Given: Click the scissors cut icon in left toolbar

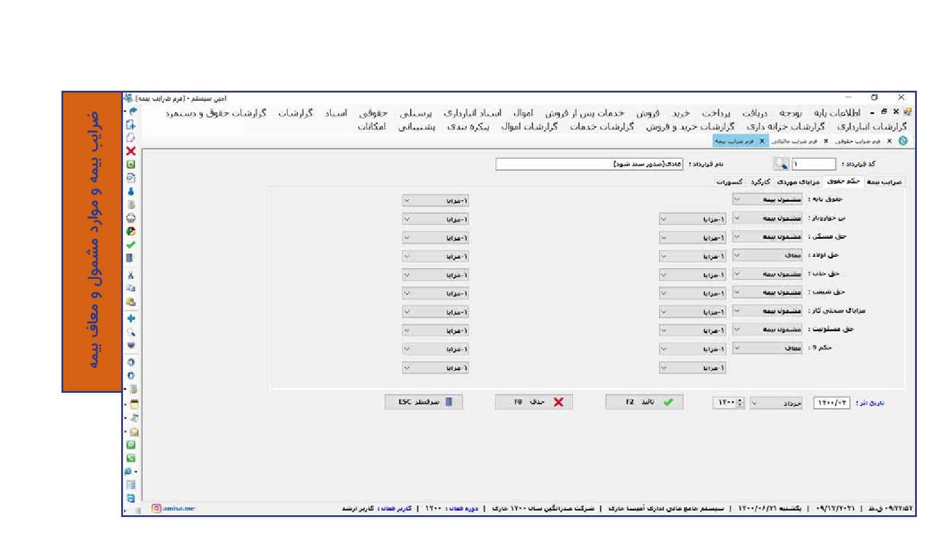Looking at the screenshot, I should [x=131, y=275].
